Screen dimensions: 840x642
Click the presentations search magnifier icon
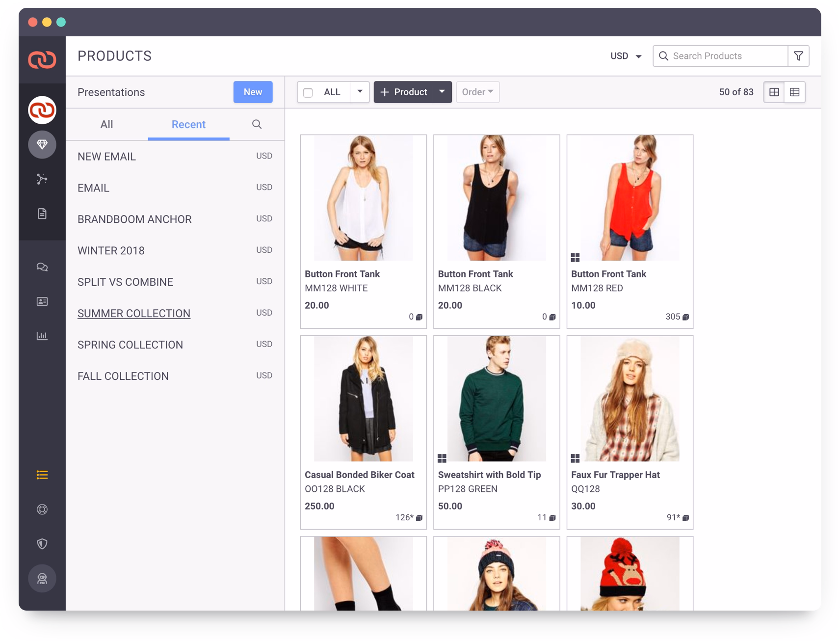point(257,124)
